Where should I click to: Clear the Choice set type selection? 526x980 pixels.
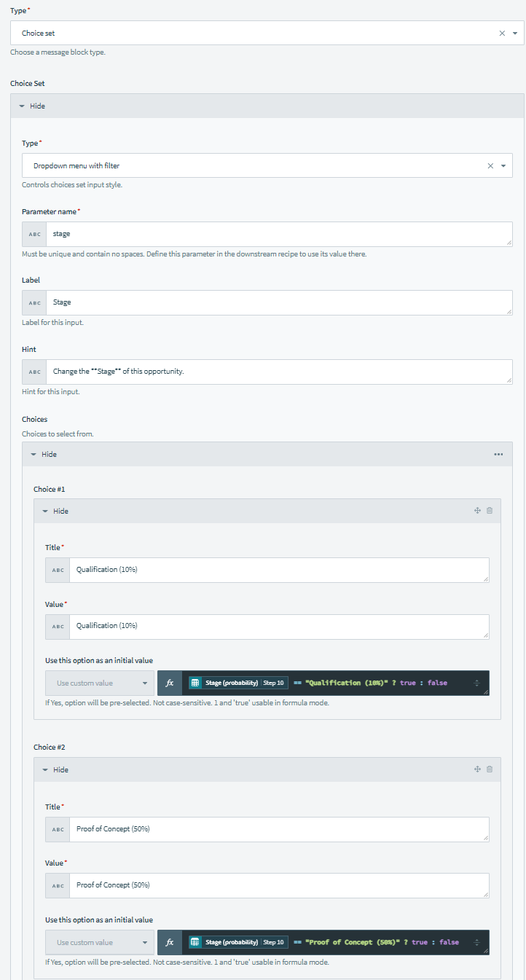(x=502, y=34)
